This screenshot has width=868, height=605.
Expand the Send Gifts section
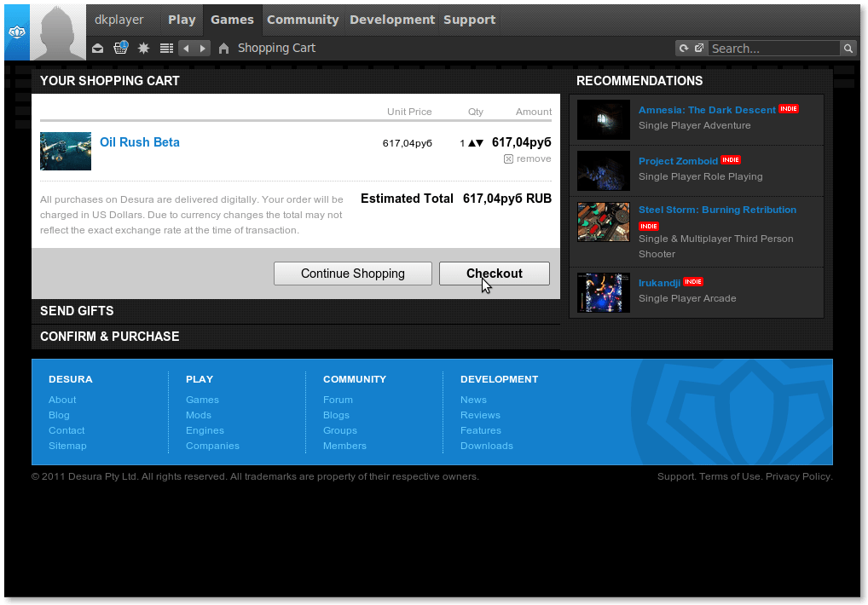296,311
